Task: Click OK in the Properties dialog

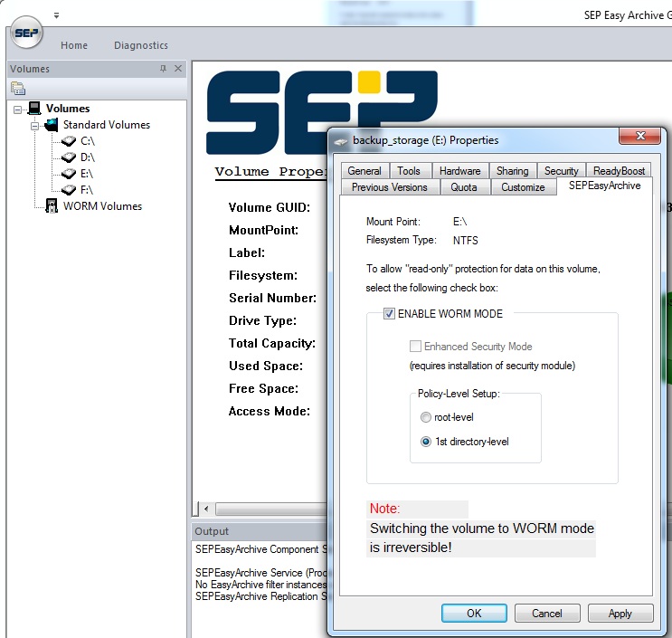Action: pos(474,614)
